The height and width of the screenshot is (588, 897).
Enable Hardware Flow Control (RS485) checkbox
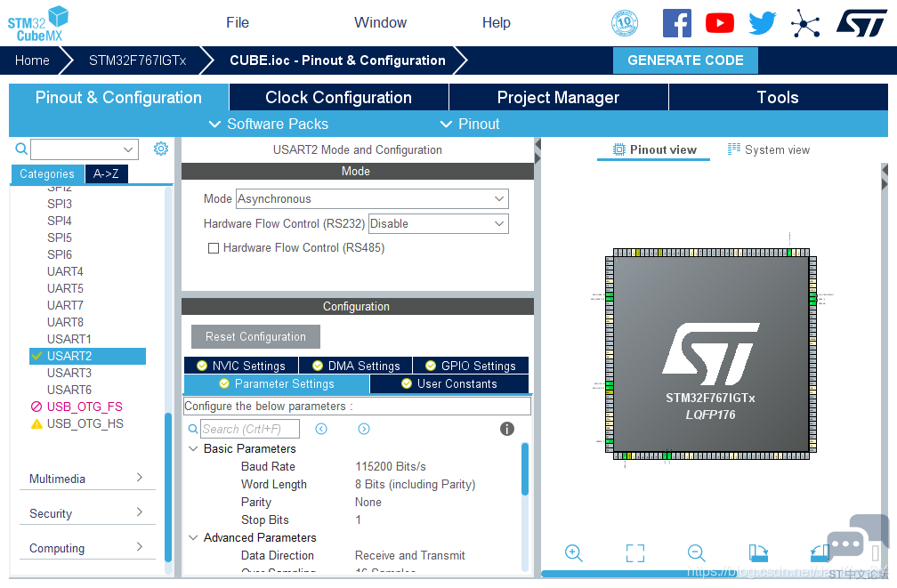pyautogui.click(x=214, y=248)
